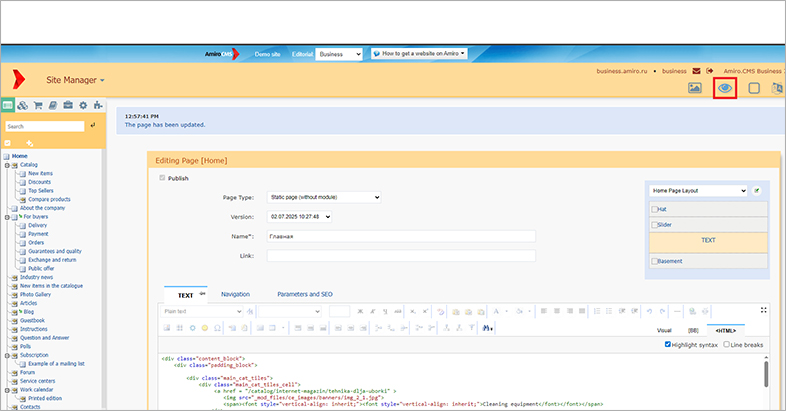Viewport: 786px width, 411px height.
Task: Enable the Line breaks checkbox
Action: [x=726, y=345]
